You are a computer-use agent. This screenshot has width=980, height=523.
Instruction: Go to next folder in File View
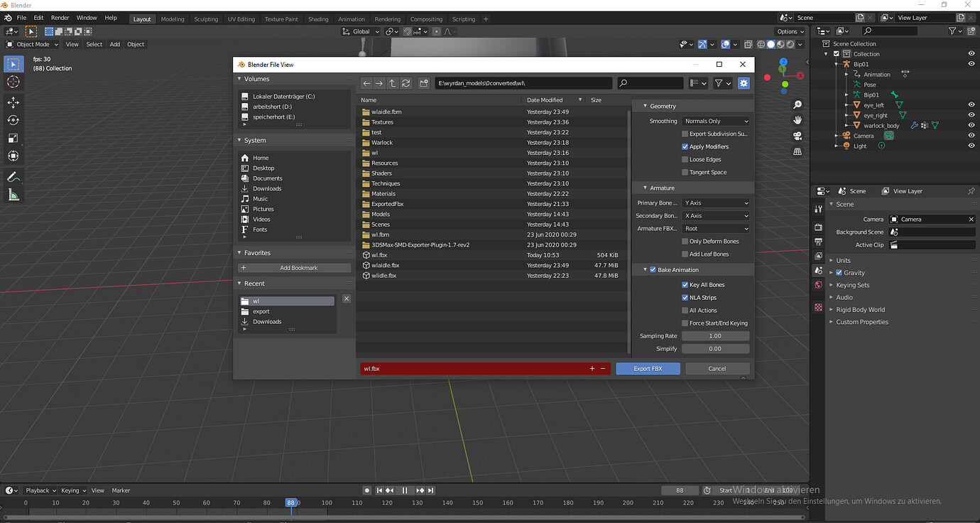point(379,83)
